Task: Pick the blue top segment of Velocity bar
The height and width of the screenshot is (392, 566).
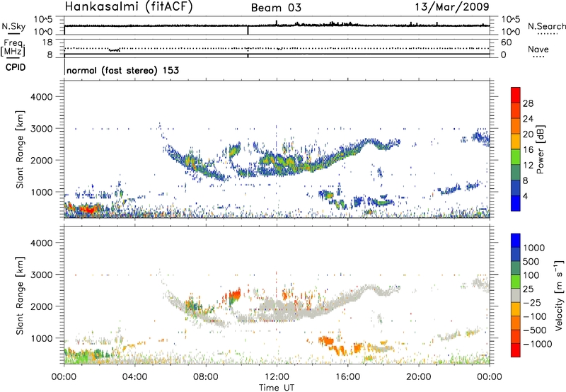Action: [x=516, y=240]
